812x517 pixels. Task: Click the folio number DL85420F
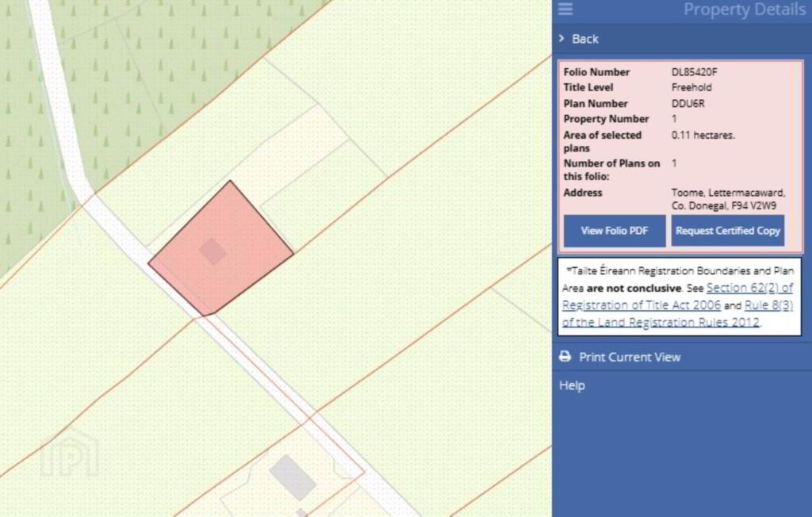(x=695, y=72)
